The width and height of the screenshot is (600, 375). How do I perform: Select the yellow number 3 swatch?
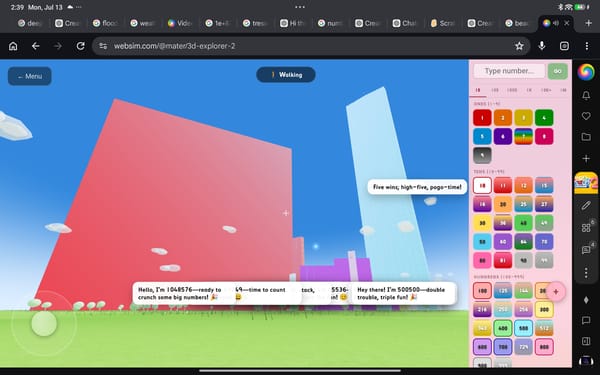pyautogui.click(x=523, y=118)
